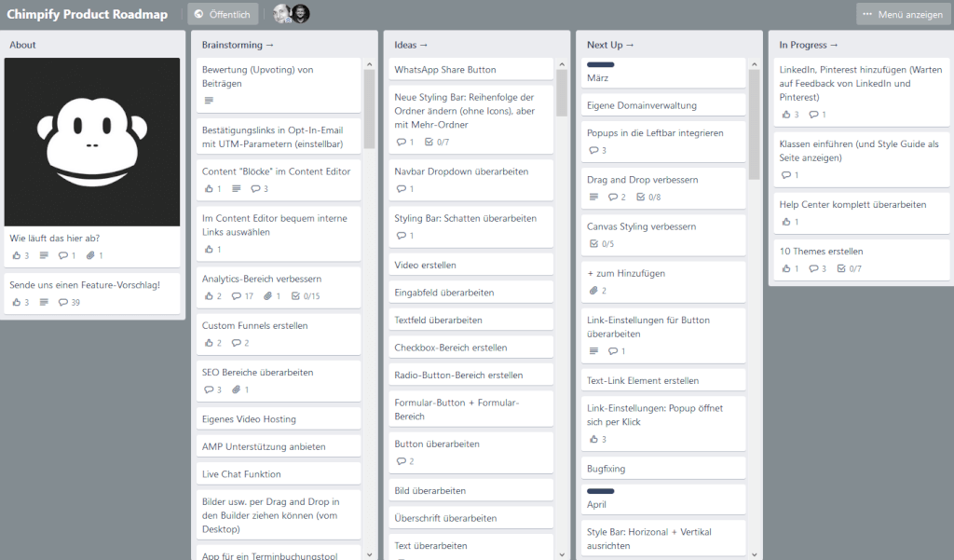Click the 'About' list header
The image size is (954, 560).
22,45
